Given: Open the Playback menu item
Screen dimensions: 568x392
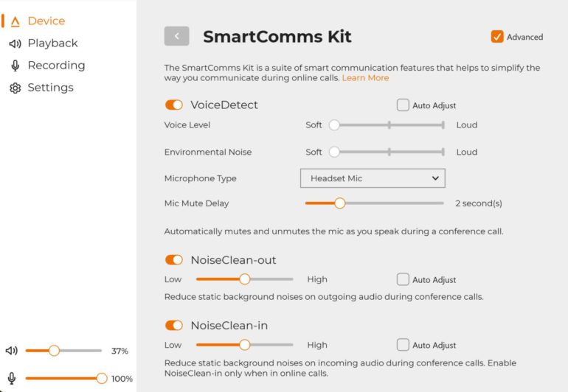Looking at the screenshot, I should click(52, 43).
